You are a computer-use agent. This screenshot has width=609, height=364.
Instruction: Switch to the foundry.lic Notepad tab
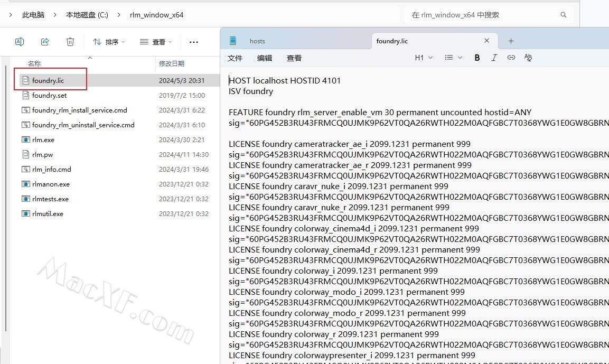[x=392, y=41]
